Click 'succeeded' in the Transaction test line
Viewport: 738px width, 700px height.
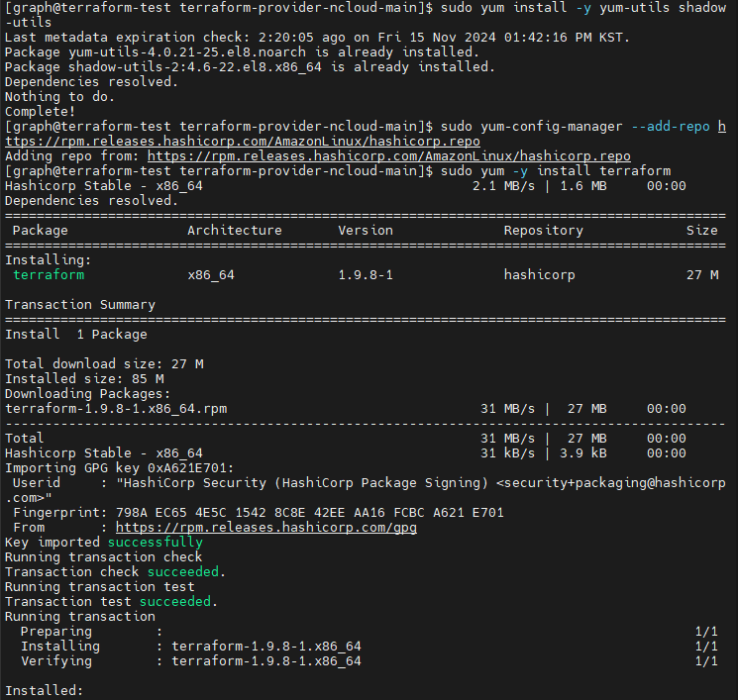click(x=175, y=602)
